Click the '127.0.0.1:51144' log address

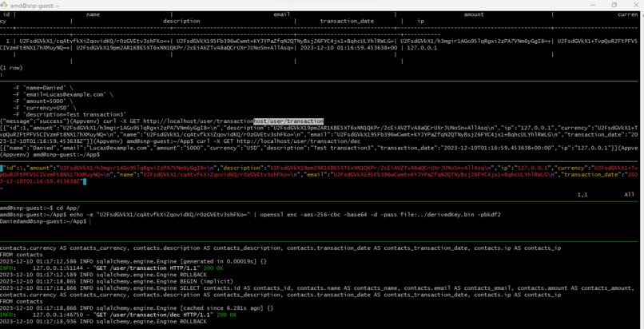point(58,268)
